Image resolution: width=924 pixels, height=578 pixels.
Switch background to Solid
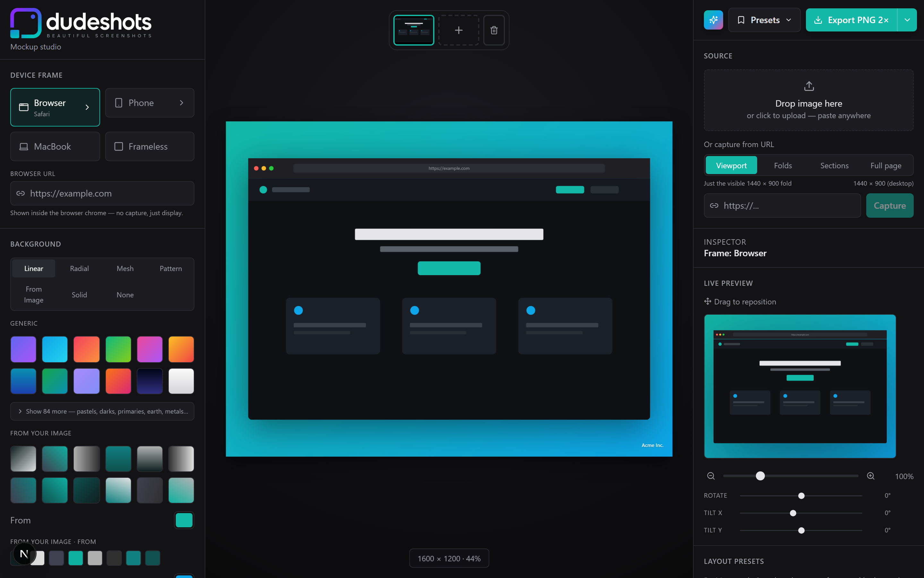point(80,295)
